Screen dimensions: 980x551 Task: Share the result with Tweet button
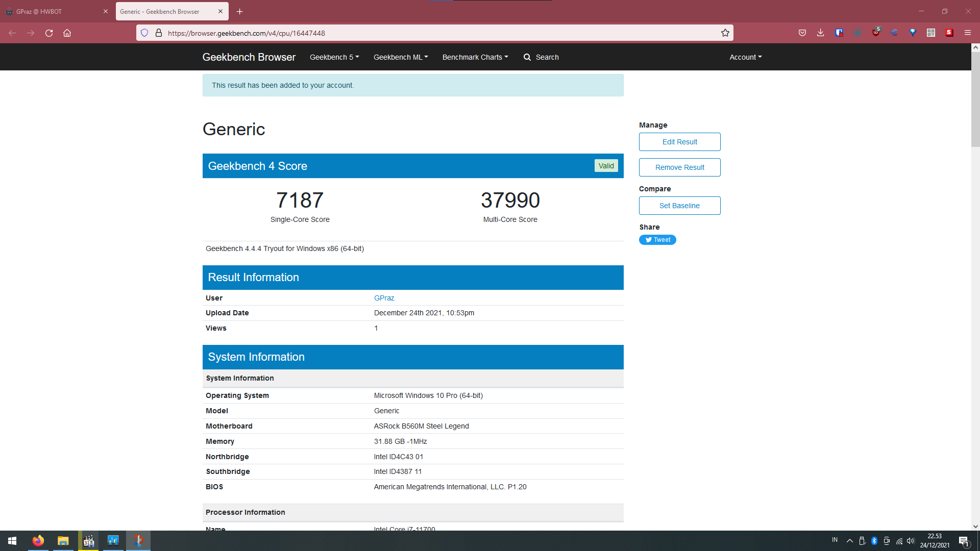tap(657, 240)
